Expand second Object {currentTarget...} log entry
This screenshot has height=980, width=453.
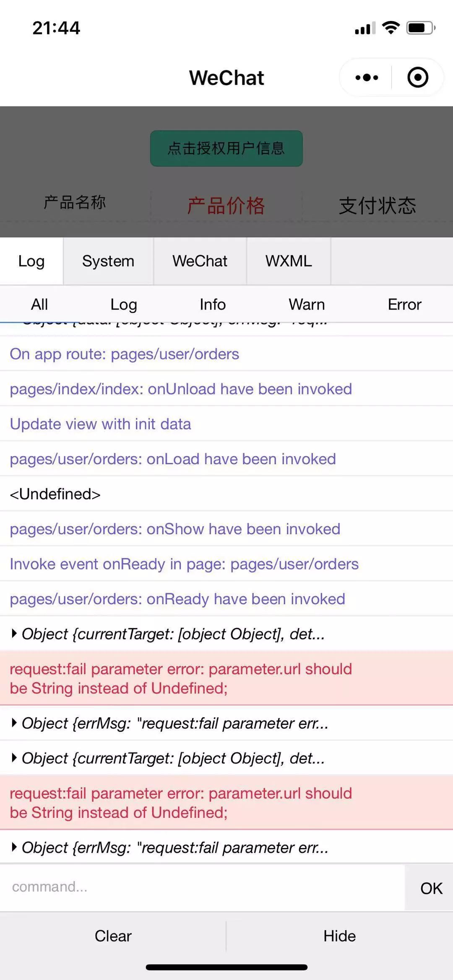pyautogui.click(x=226, y=758)
